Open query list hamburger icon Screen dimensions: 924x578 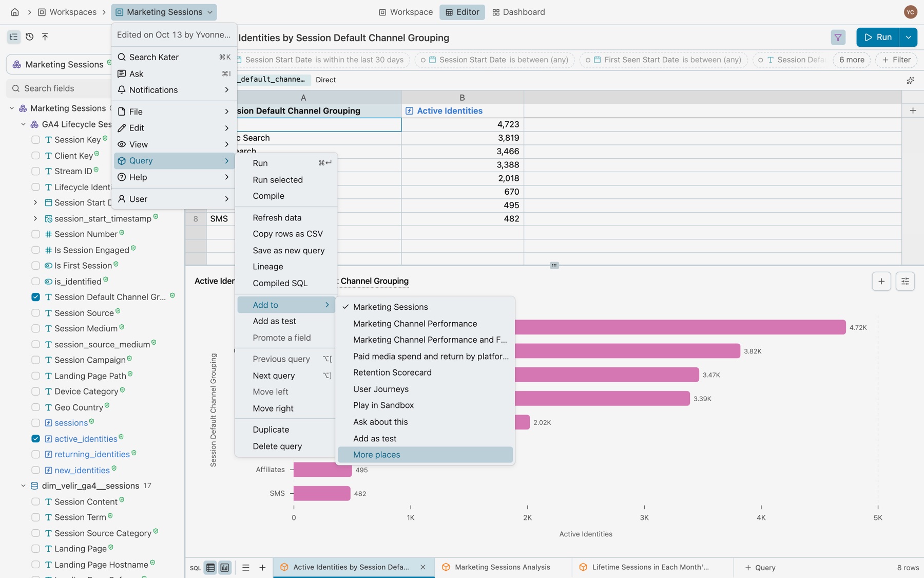[245, 568]
